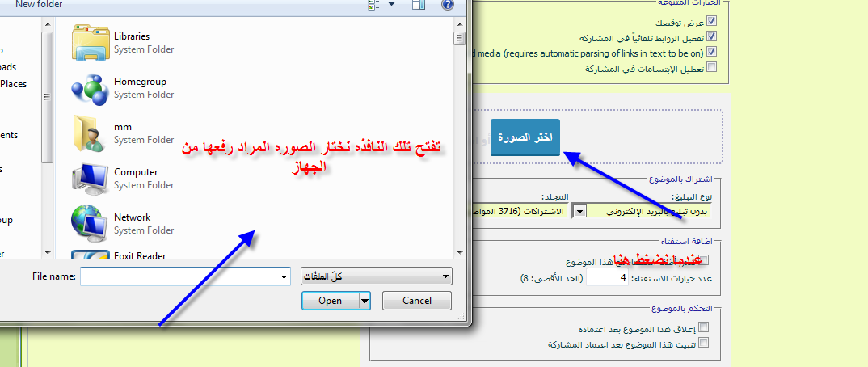This screenshot has width=868, height=367.
Task: Click file list scrollbar up arrow
Action: pyautogui.click(x=458, y=23)
